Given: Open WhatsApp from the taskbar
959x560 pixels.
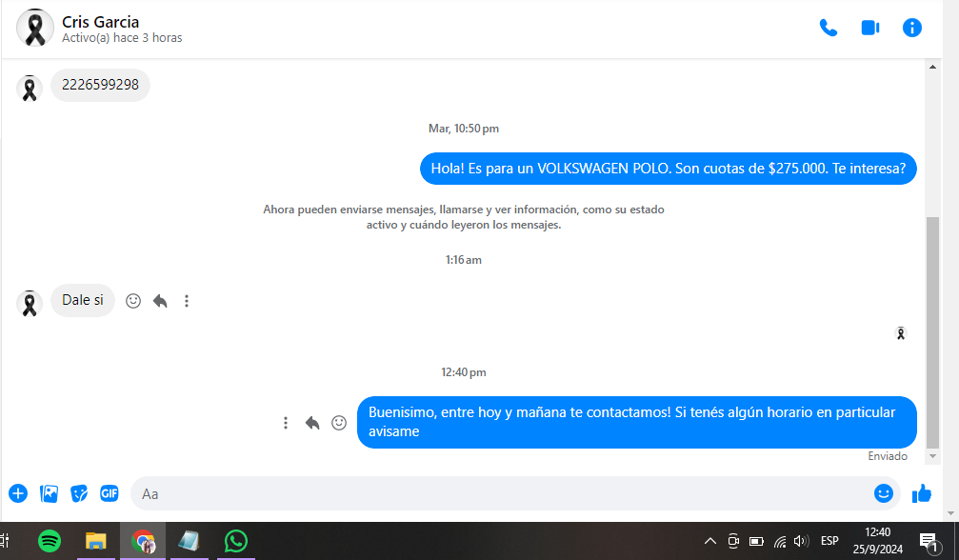Looking at the screenshot, I should tap(235, 541).
